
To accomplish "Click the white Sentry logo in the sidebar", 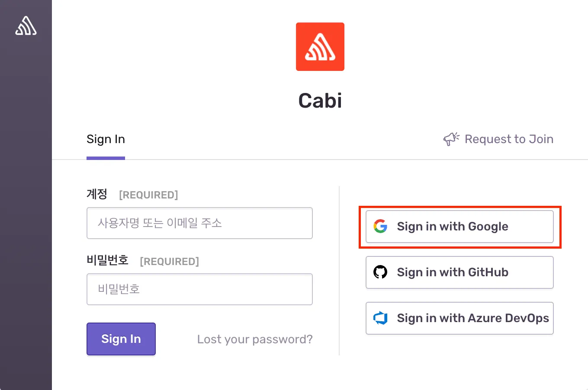I will (26, 26).
